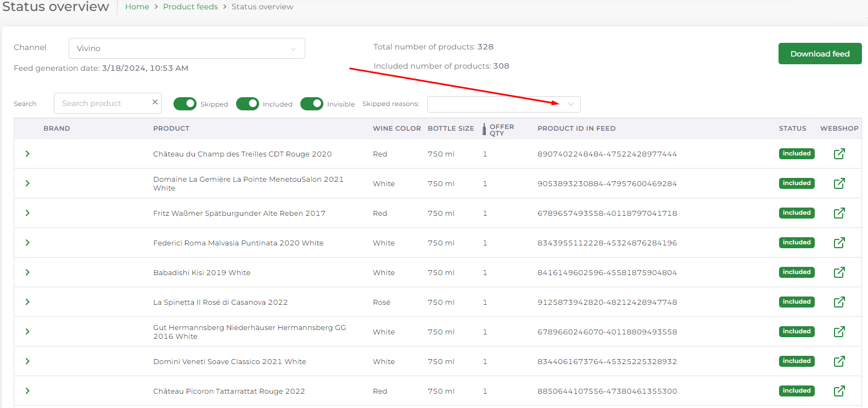868x408 pixels.
Task: Open the Skipped reasons dropdown
Action: (x=503, y=104)
